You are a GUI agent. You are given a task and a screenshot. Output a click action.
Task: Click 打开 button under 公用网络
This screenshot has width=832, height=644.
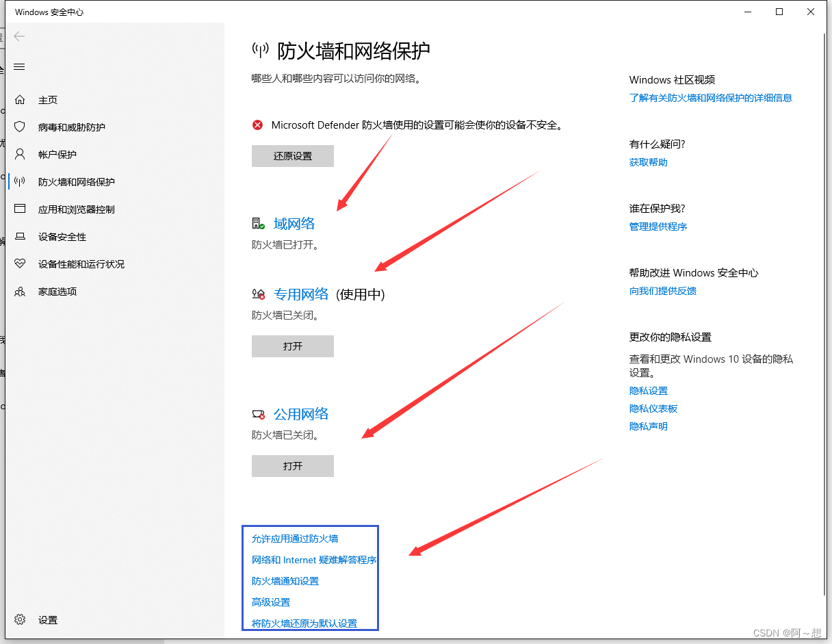click(x=293, y=466)
